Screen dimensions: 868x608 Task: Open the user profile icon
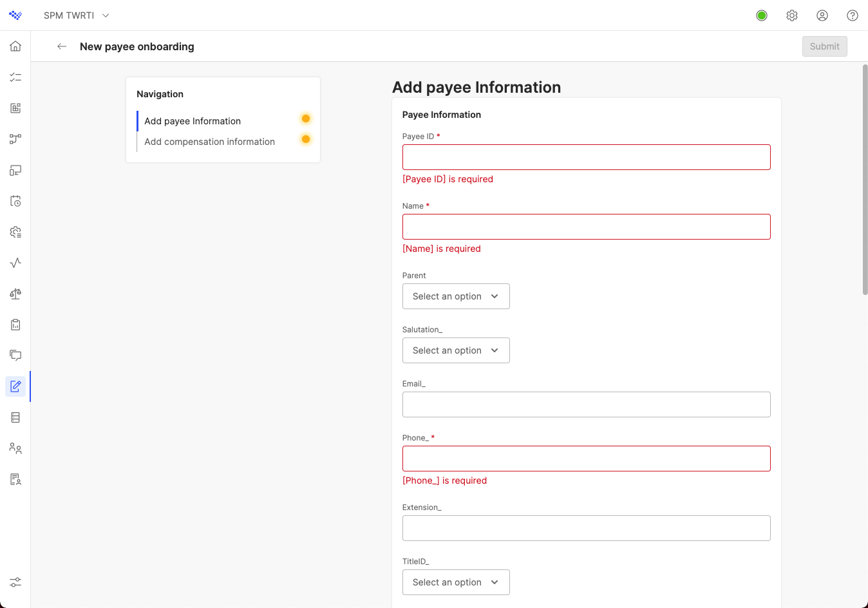822,15
